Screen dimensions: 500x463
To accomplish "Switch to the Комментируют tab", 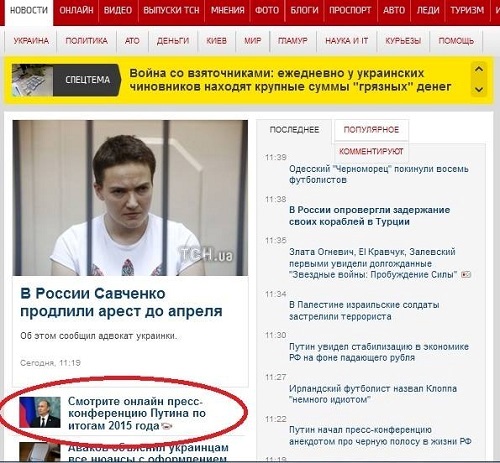I will (x=371, y=152).
